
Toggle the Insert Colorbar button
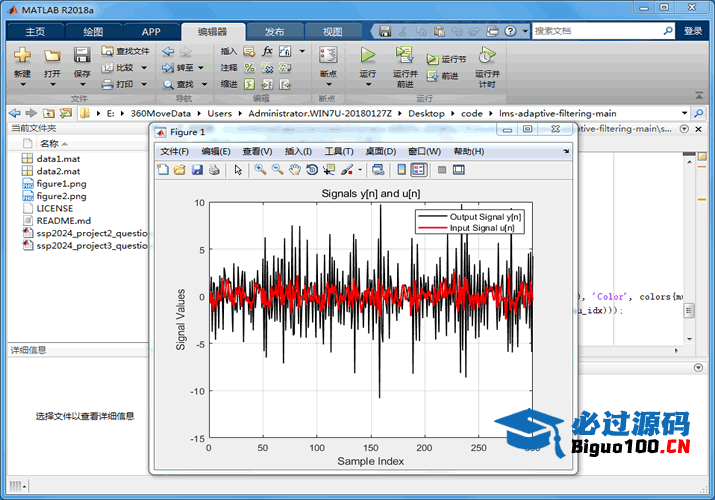400,170
